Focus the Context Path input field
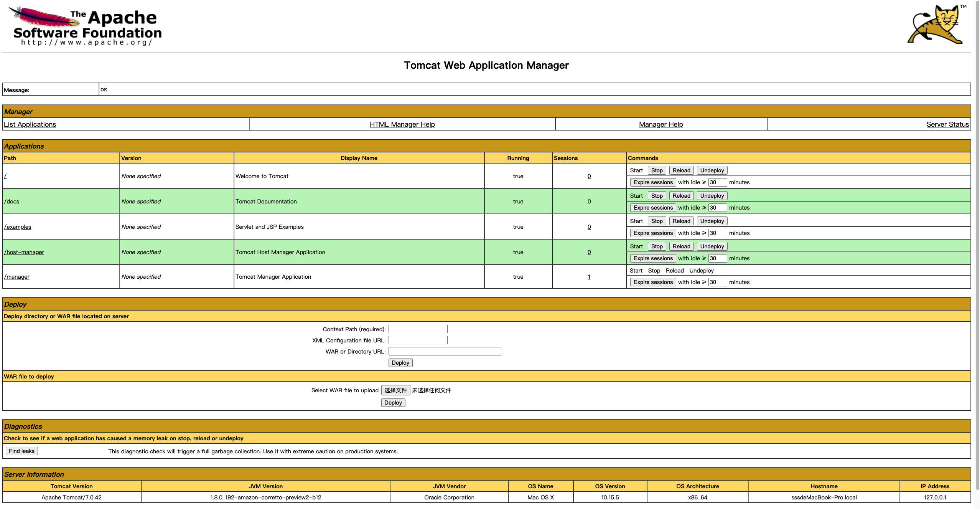Viewport: 980px width, 509px height. pyautogui.click(x=418, y=329)
